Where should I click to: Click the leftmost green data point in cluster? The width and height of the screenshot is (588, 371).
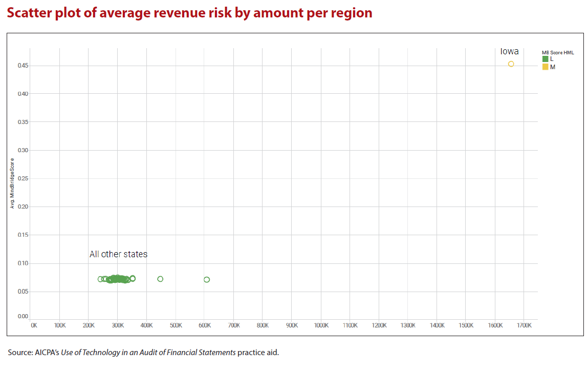pyautogui.click(x=100, y=279)
